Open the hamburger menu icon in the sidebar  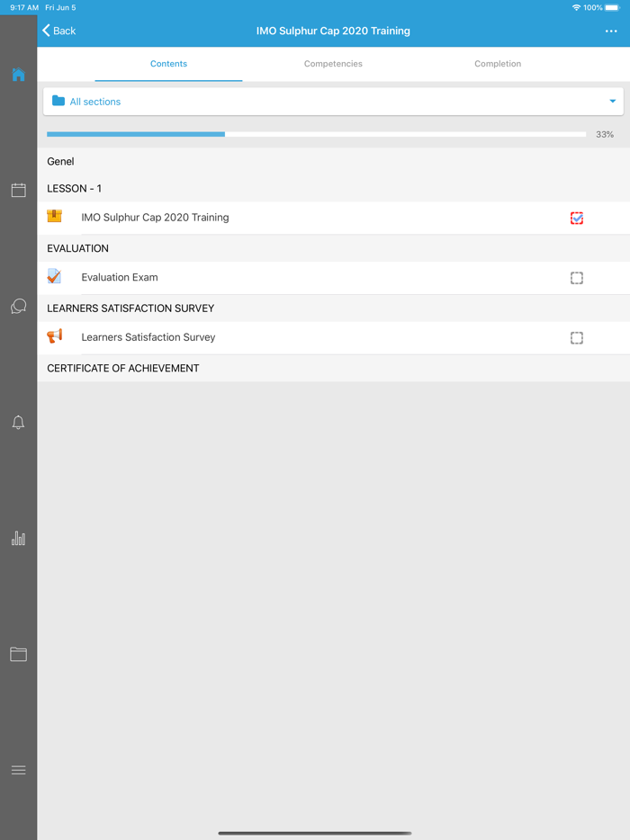(x=18, y=770)
